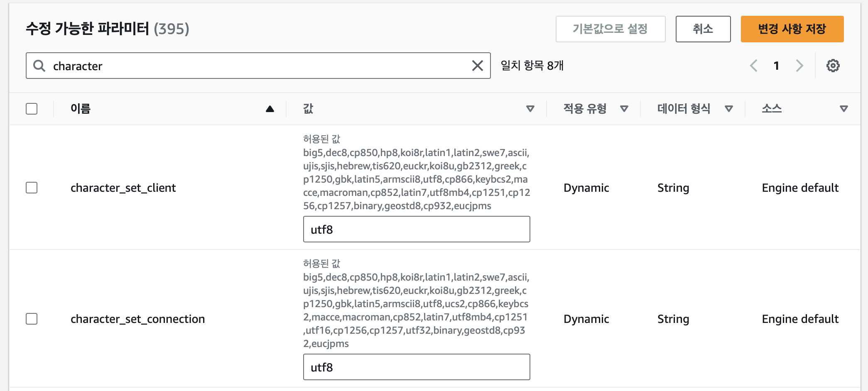Edit the character_set_client value field
Screen dimensions: 868x391
click(417, 229)
